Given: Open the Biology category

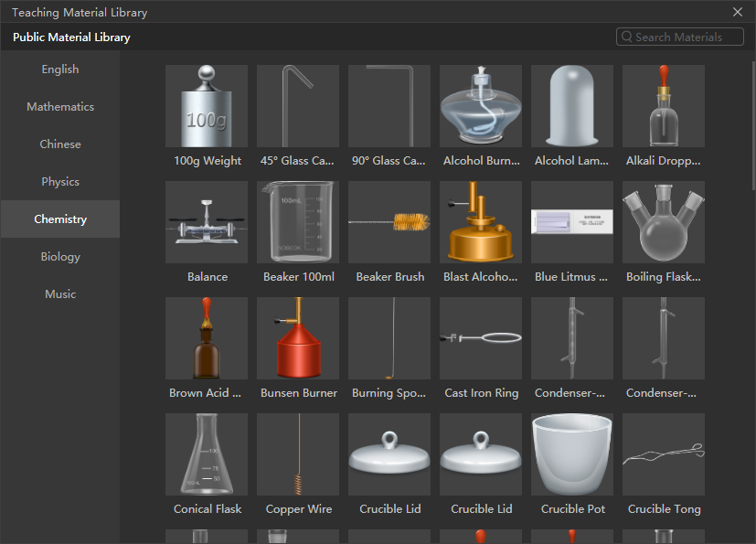Looking at the screenshot, I should [60, 257].
